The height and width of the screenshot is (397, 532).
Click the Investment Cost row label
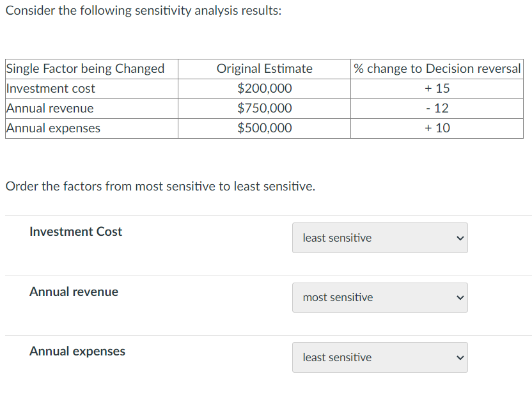coord(75,231)
